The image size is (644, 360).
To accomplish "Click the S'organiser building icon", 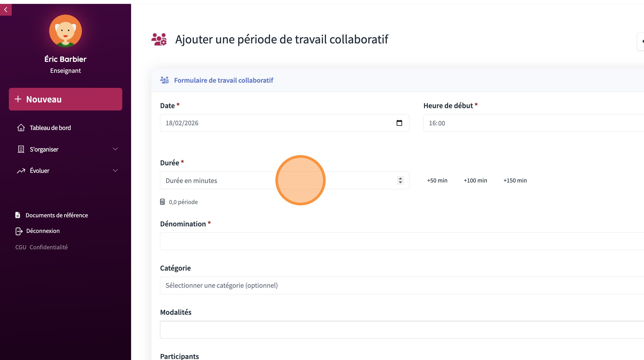I will pyautogui.click(x=21, y=149).
